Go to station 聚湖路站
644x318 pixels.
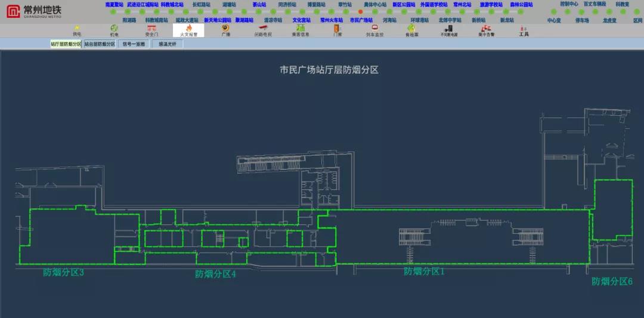click(244, 20)
